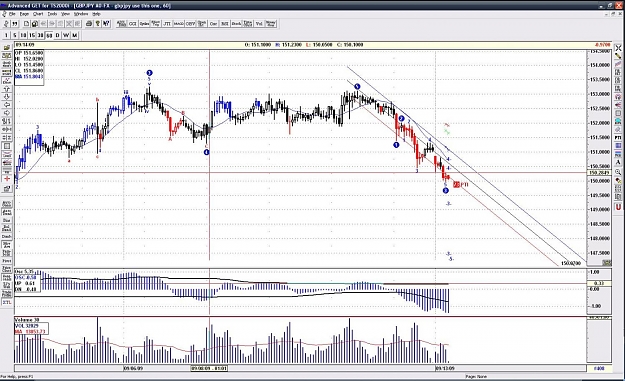
Task: Open the View menu
Action: 65,14
